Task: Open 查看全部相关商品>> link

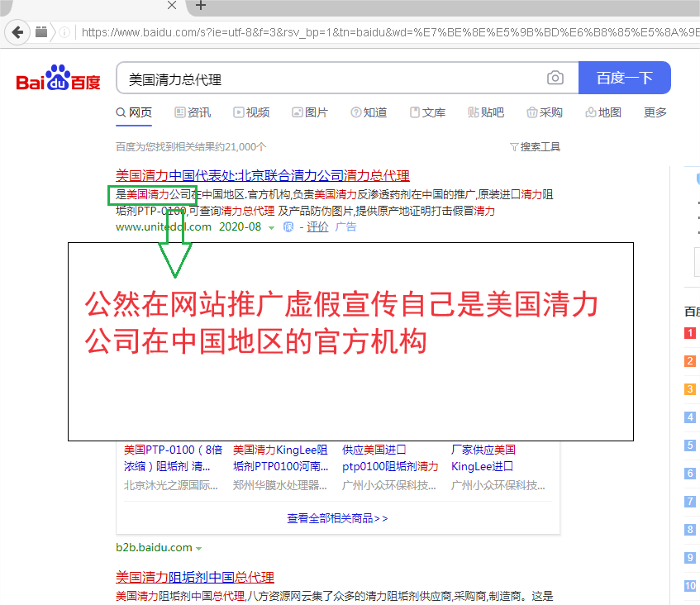Action: 337,518
